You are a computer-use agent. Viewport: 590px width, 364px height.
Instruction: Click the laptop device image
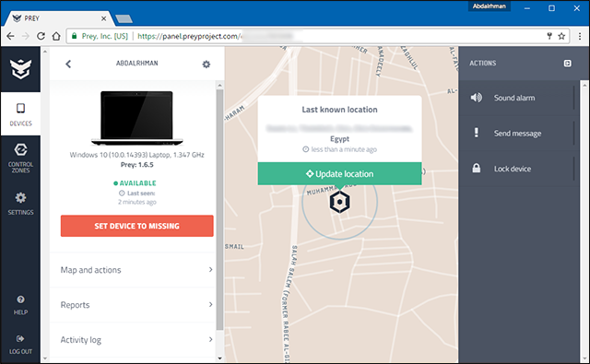click(137, 118)
